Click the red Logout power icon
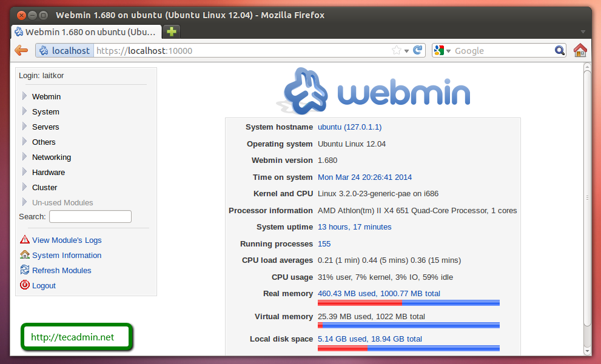601x364 pixels. click(24, 285)
